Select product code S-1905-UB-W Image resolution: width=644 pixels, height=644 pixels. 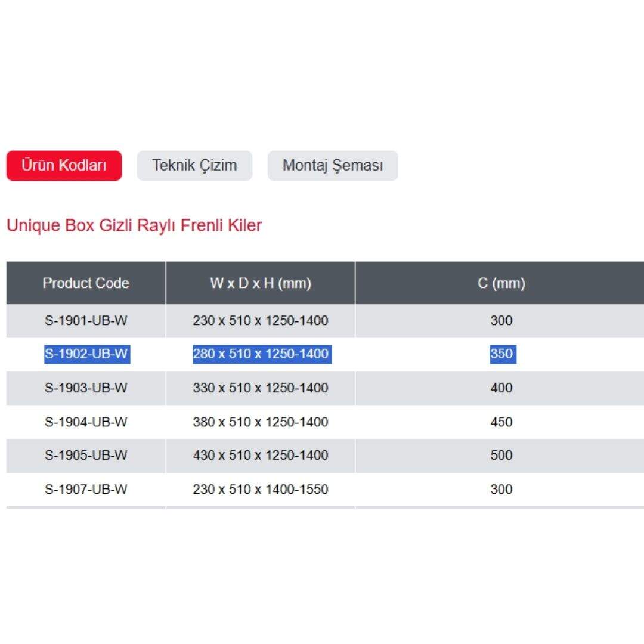86,456
